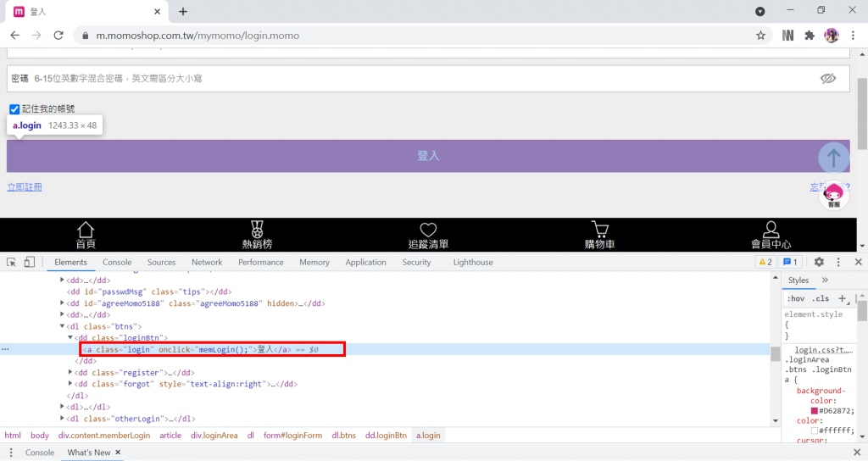
Task: Open the Lighthouse tab
Action: pos(473,263)
